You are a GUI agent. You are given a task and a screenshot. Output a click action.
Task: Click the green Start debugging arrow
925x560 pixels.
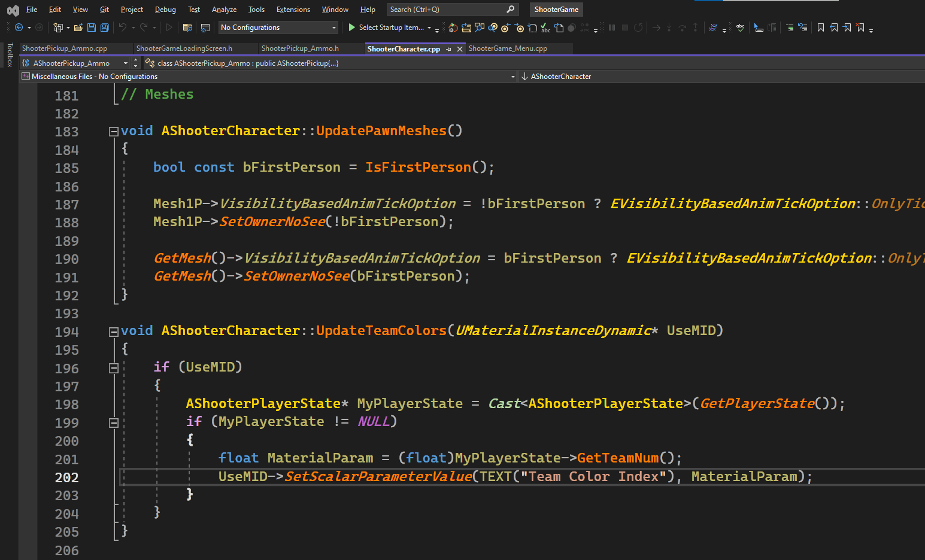click(352, 28)
